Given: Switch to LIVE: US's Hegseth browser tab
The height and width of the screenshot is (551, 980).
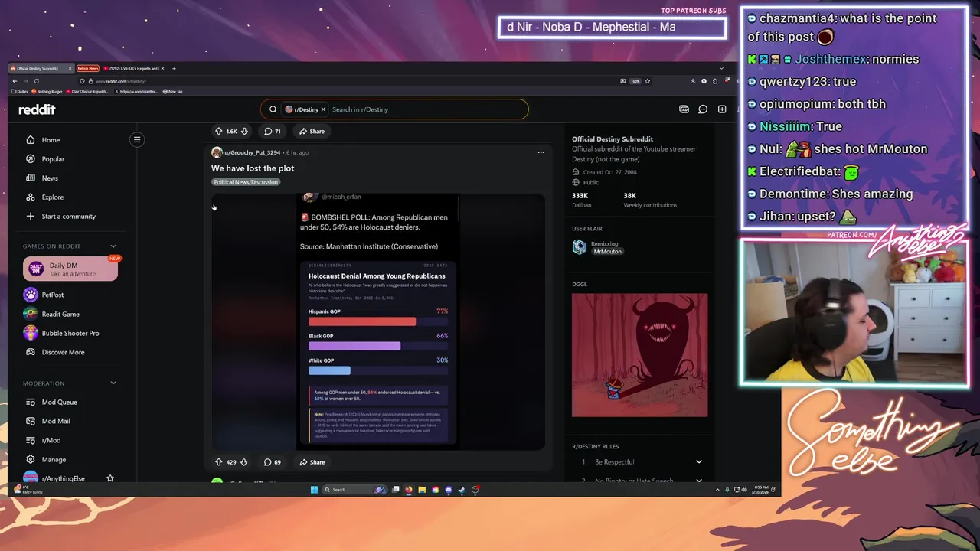Looking at the screenshot, I should (x=133, y=69).
